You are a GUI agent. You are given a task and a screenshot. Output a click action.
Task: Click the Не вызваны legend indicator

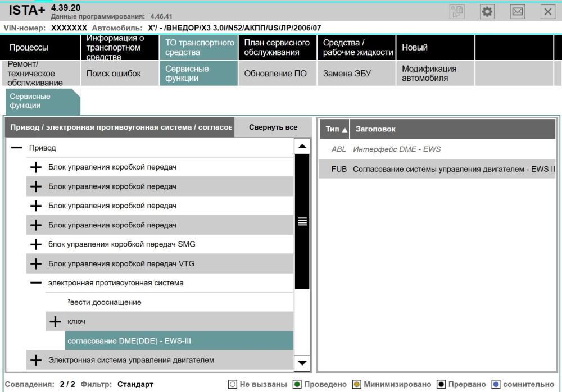click(233, 384)
